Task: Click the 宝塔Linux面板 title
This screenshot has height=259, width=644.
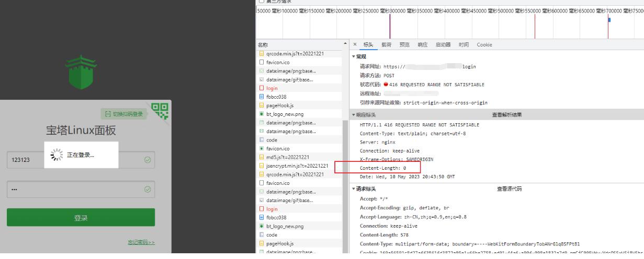Action: [x=81, y=131]
